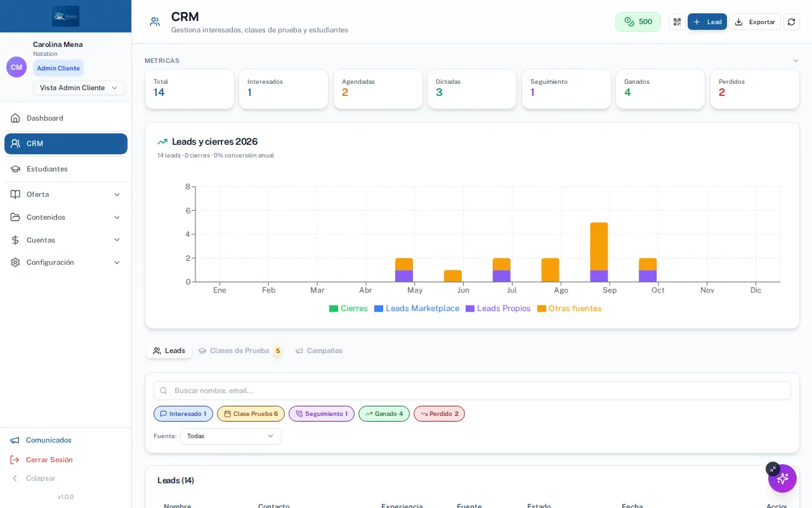Open the Fuente filter dropdown
This screenshot has height=508, width=812.
pyautogui.click(x=231, y=436)
